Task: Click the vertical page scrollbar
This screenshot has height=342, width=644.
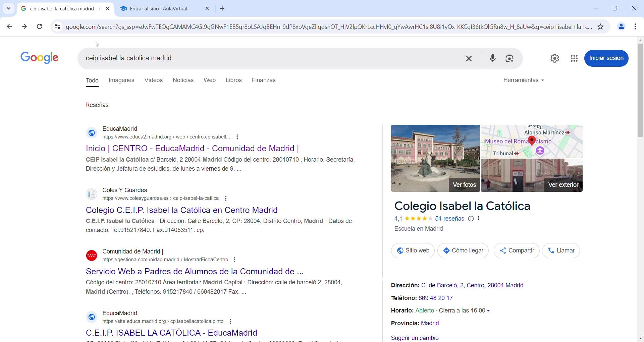Action: click(640, 91)
